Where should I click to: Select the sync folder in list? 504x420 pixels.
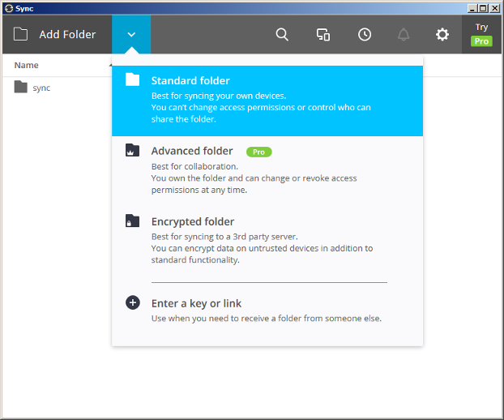(x=32, y=87)
